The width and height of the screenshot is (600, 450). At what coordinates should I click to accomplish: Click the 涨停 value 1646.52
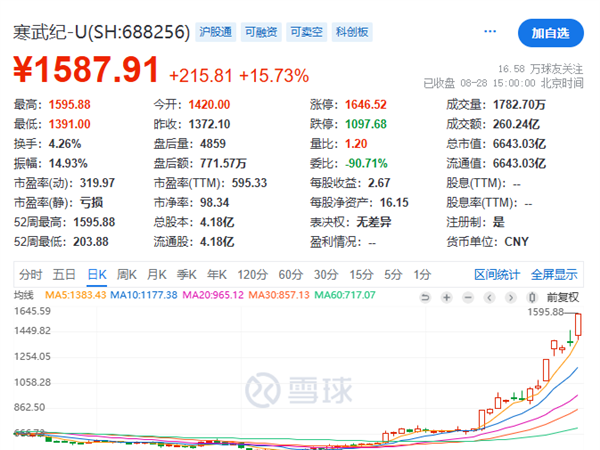tap(366, 104)
